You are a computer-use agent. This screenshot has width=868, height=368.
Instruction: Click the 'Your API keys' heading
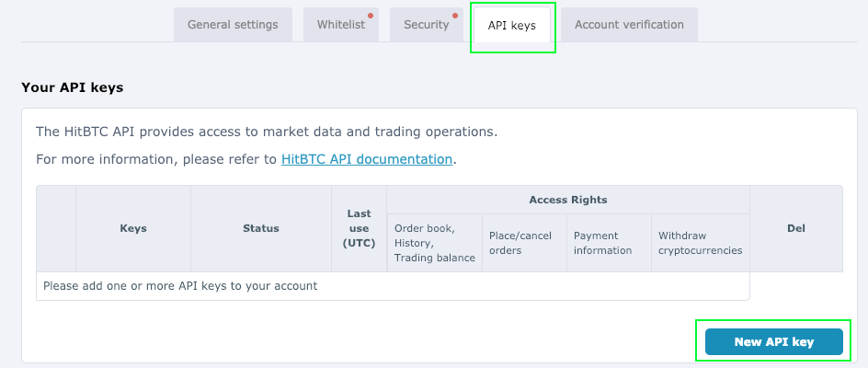[72, 87]
